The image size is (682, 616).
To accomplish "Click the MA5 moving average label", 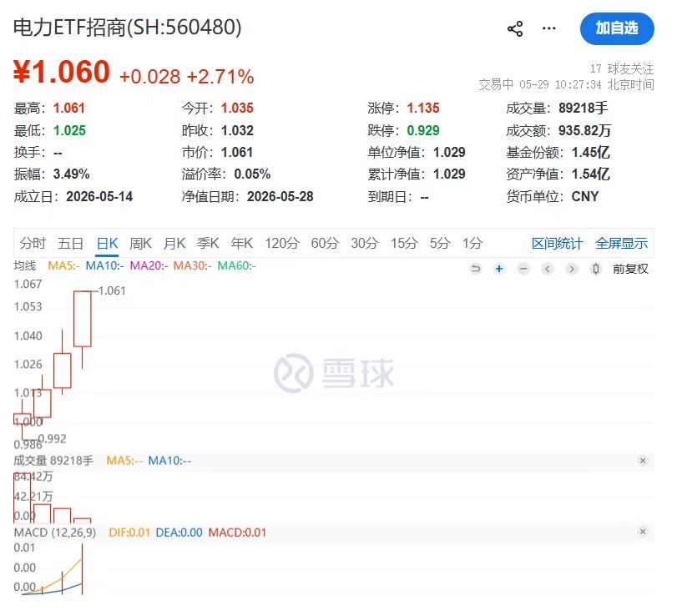I will [64, 265].
